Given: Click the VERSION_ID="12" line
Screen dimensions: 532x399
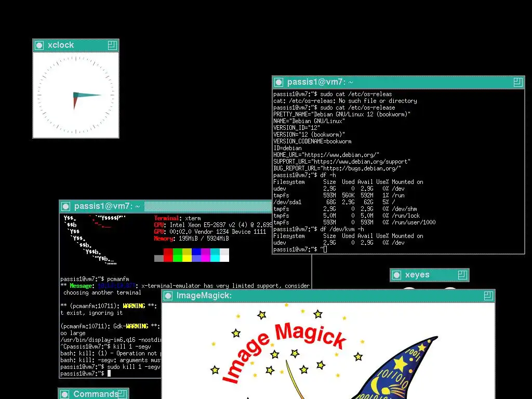Looking at the screenshot, I should pyautogui.click(x=297, y=128).
